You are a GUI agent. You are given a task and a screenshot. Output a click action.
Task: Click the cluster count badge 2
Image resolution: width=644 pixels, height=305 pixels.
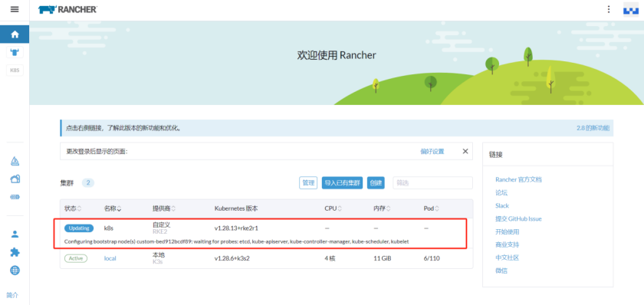(x=88, y=183)
